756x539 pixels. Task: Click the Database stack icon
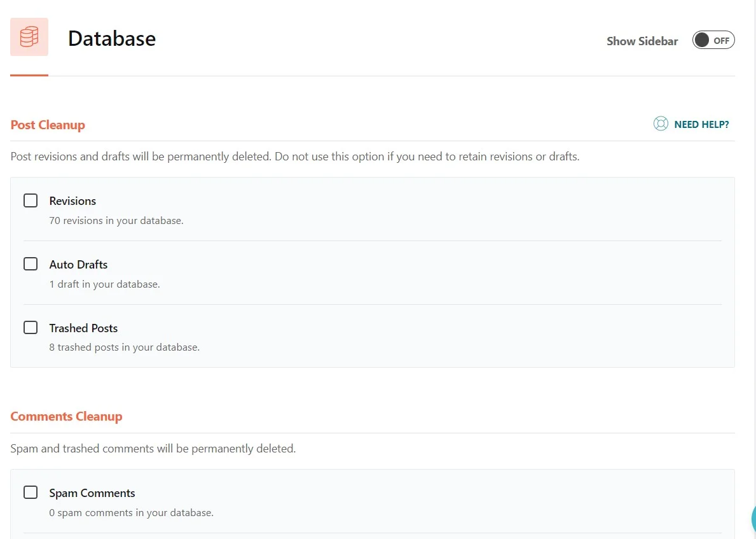[x=29, y=37]
